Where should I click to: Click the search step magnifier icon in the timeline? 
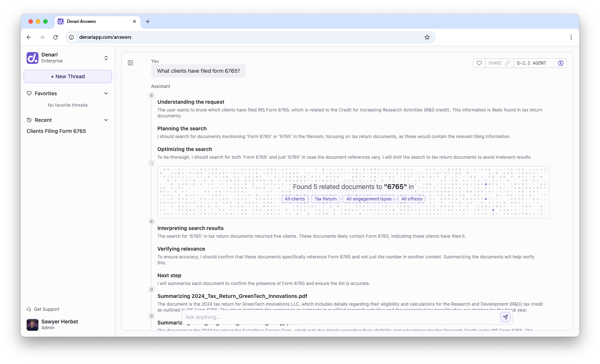(151, 163)
